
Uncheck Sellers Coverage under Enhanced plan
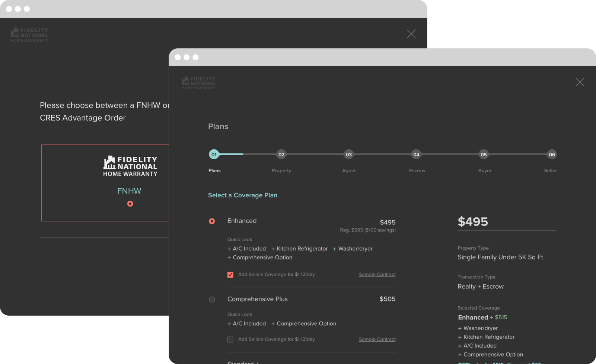click(x=230, y=275)
